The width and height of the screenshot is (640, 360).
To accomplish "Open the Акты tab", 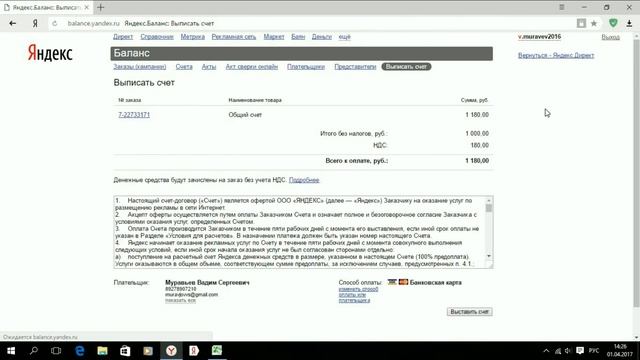I will [209, 67].
